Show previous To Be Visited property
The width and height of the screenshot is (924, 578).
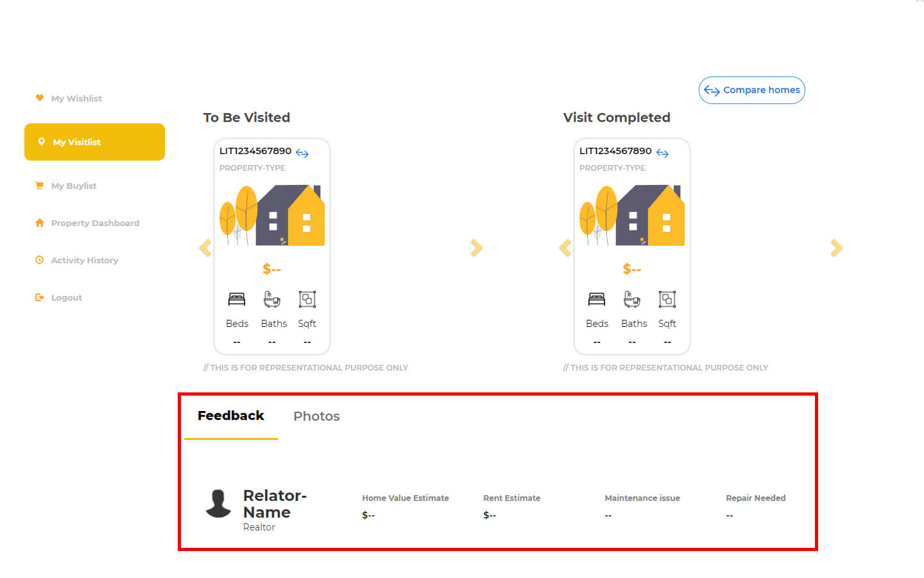205,248
